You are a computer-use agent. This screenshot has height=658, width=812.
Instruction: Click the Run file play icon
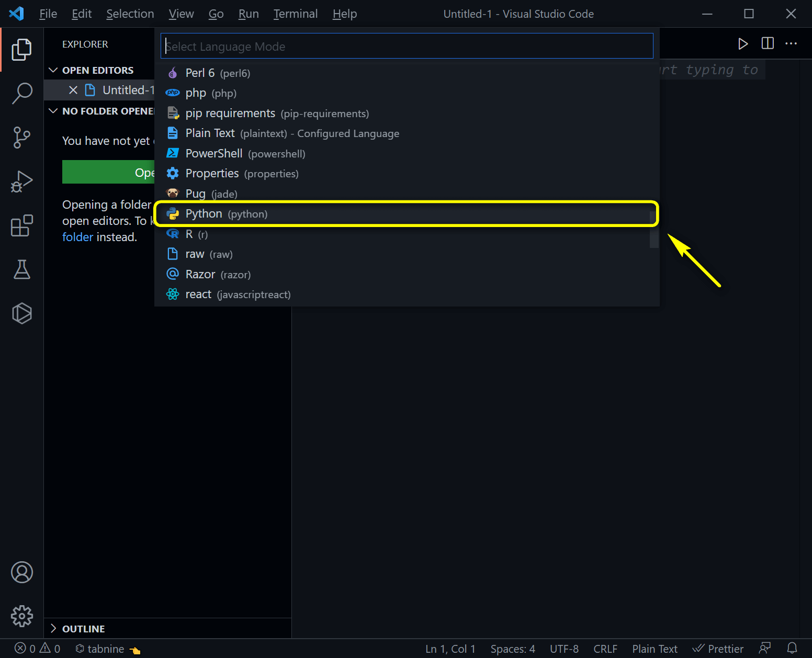(743, 43)
